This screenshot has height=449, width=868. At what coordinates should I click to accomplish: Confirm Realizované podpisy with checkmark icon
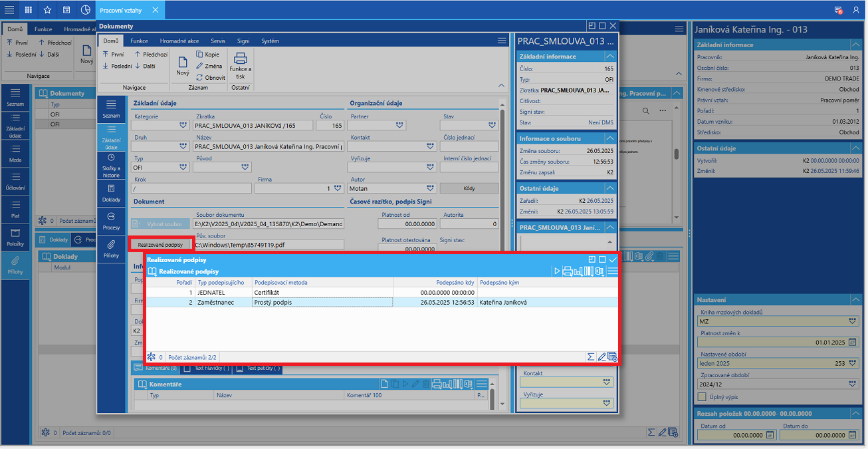coord(612,259)
